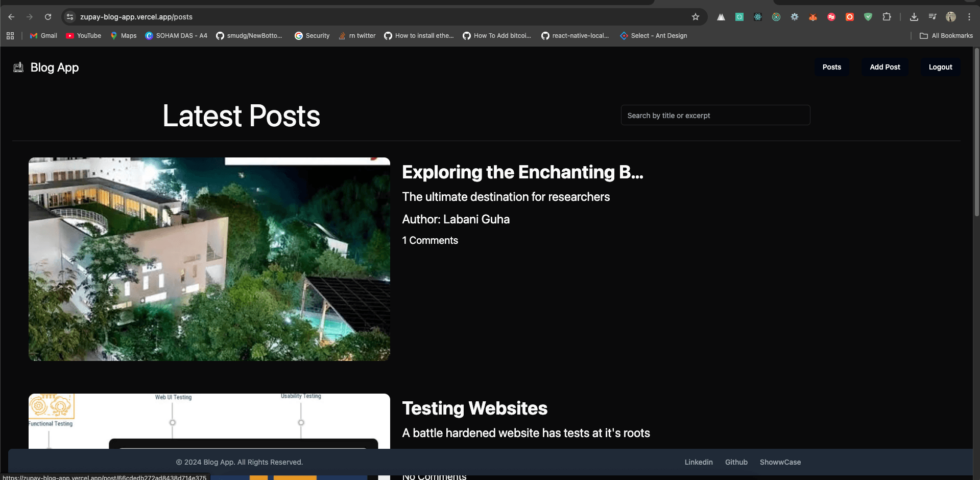980x480 pixels.
Task: Open site information icon in address bar
Action: [70, 17]
